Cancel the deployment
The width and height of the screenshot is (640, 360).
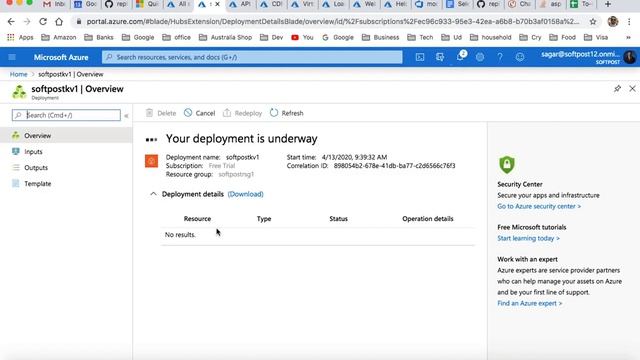pos(199,113)
